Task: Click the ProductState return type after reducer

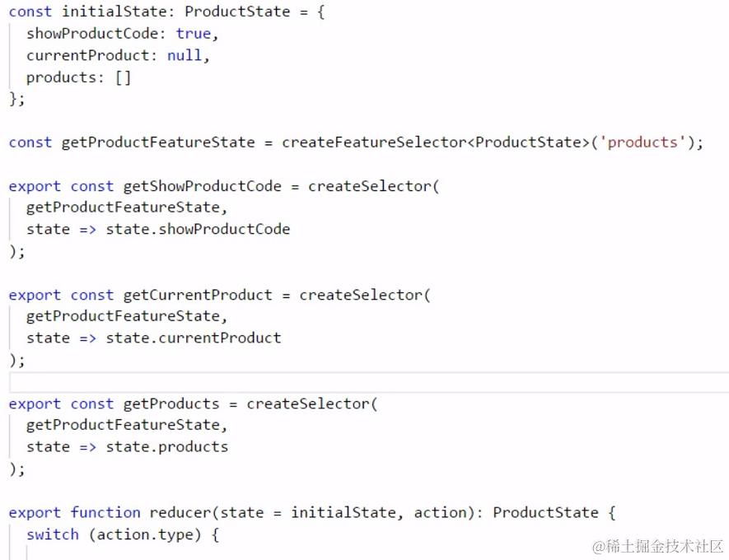Action: pyautogui.click(x=545, y=513)
